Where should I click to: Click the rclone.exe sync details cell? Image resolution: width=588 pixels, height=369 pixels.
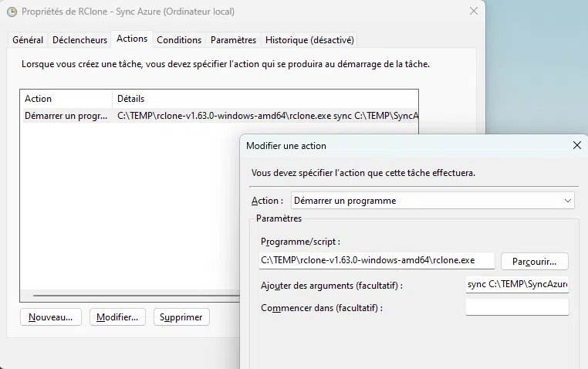[x=267, y=116]
